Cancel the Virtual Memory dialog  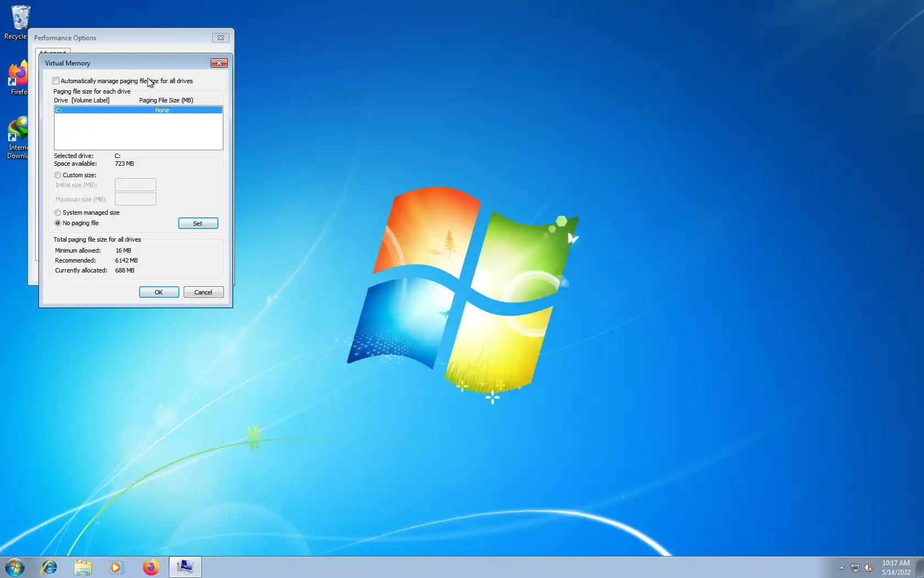[204, 292]
